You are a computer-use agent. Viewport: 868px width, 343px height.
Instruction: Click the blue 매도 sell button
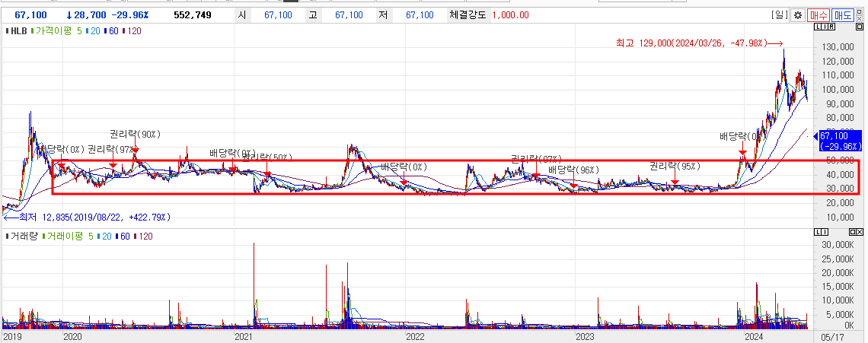pos(843,15)
